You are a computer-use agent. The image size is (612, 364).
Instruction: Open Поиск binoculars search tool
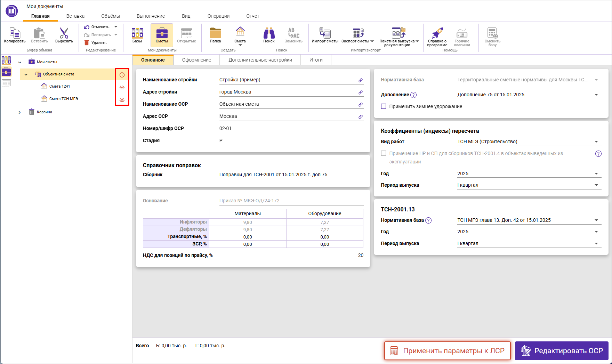click(x=269, y=34)
